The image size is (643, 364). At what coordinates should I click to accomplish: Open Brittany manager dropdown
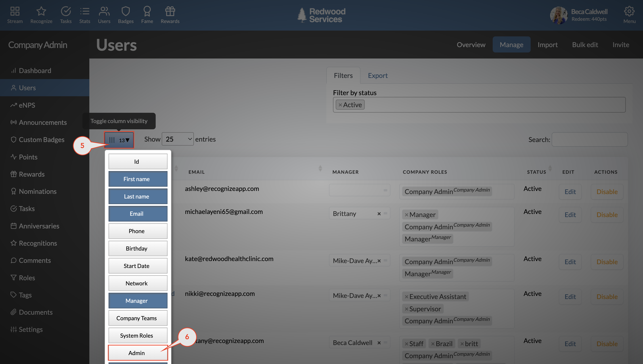coord(360,213)
